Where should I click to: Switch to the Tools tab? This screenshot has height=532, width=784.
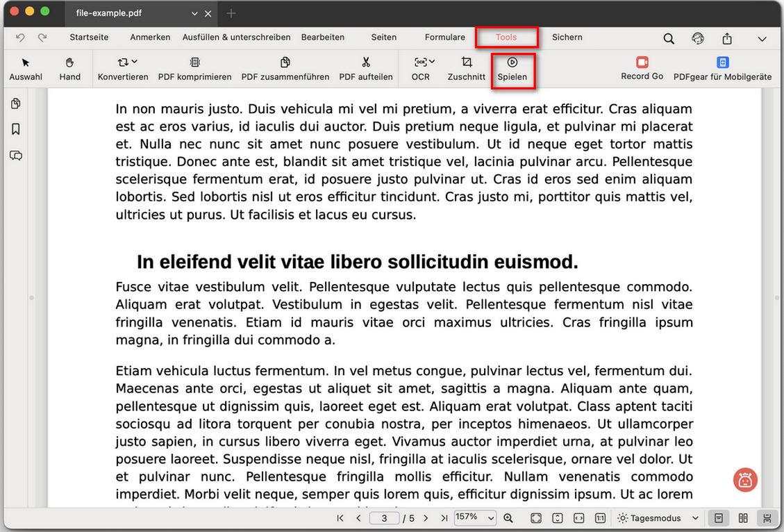[506, 38]
